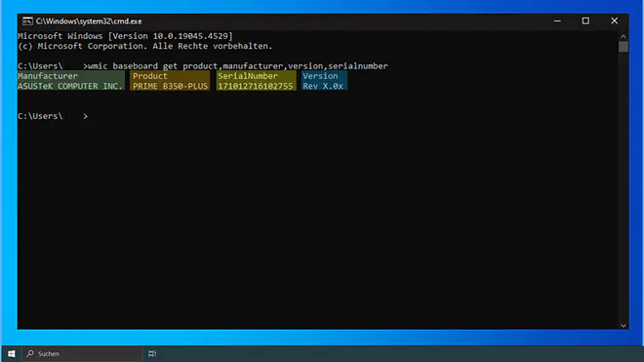644x362 pixels.
Task: Click the scrollbar up arrow
Action: (624, 36)
